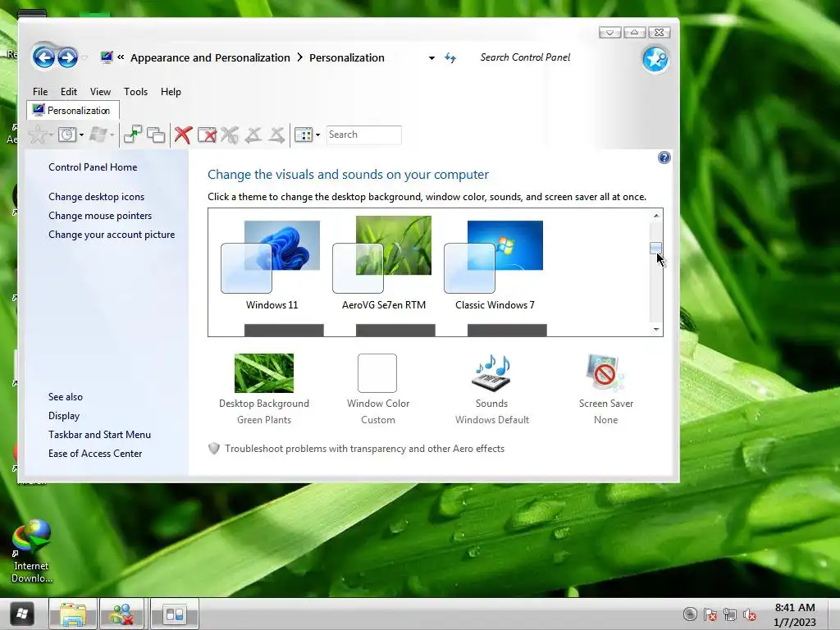Go back with the blue Back arrow

tap(43, 57)
